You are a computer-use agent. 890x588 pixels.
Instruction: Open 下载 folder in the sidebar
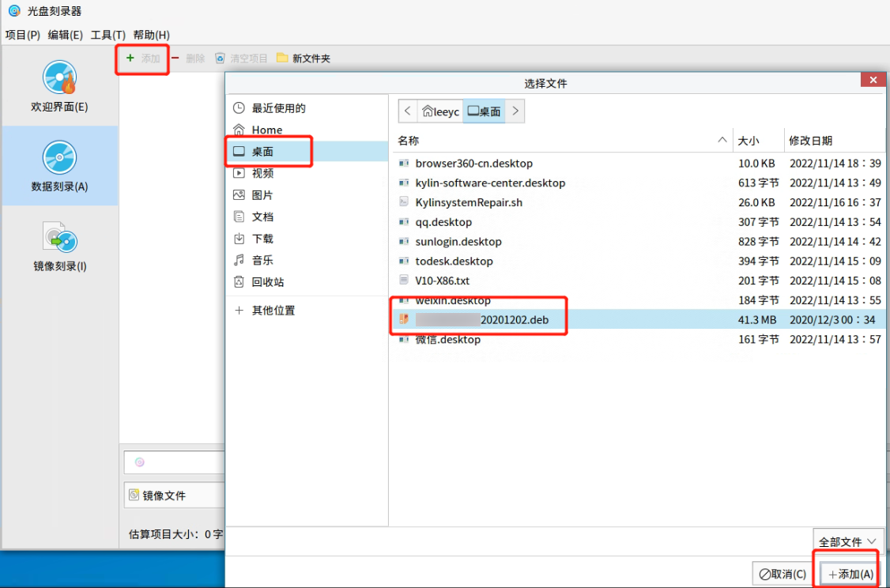(307, 239)
